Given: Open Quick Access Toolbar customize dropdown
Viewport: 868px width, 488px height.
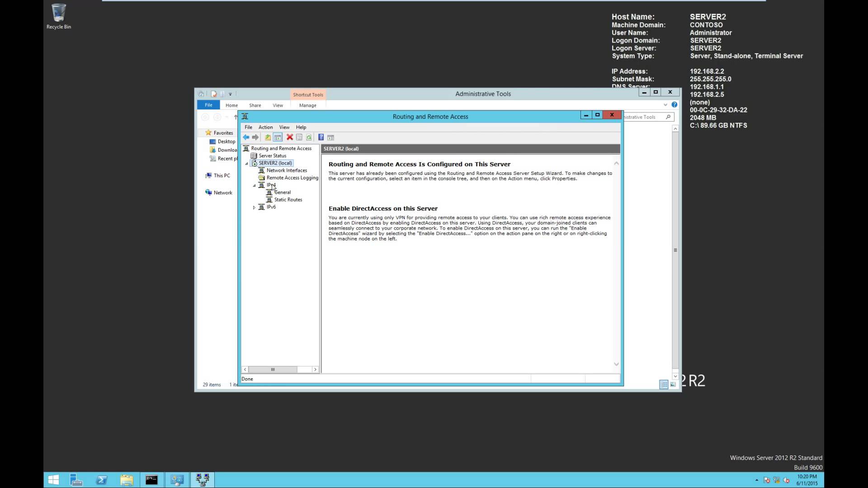Looking at the screenshot, I should click(x=230, y=94).
